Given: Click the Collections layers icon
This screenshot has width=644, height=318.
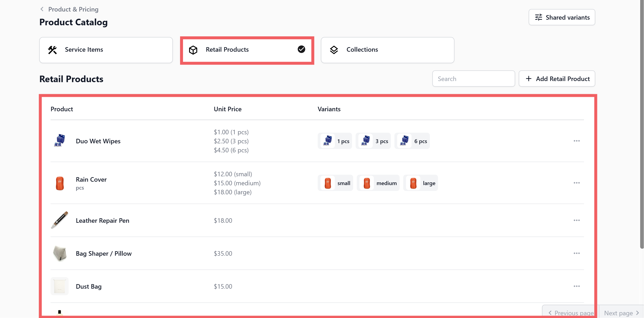Looking at the screenshot, I should click(334, 50).
